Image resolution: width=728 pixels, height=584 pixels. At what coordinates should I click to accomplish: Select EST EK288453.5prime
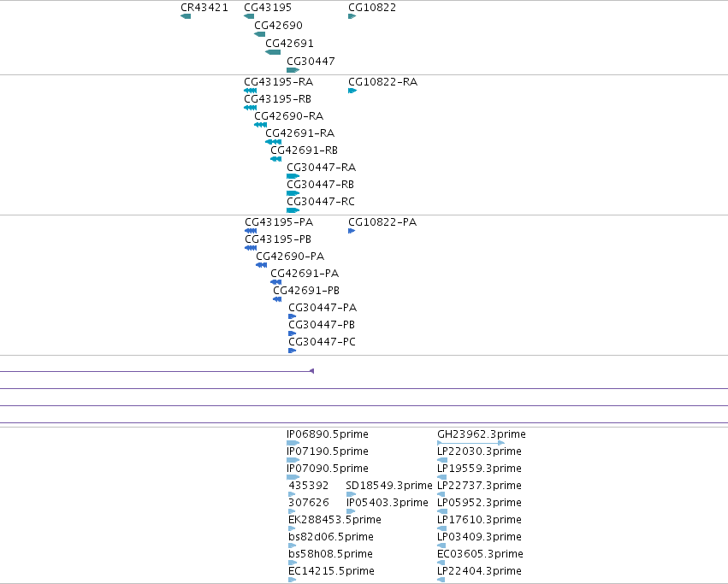click(292, 528)
